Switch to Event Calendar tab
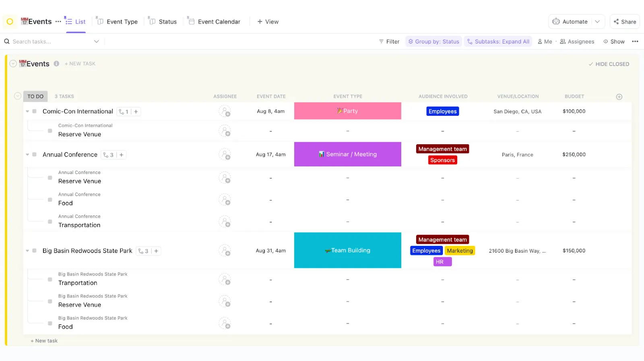644x361 pixels. pyautogui.click(x=214, y=22)
